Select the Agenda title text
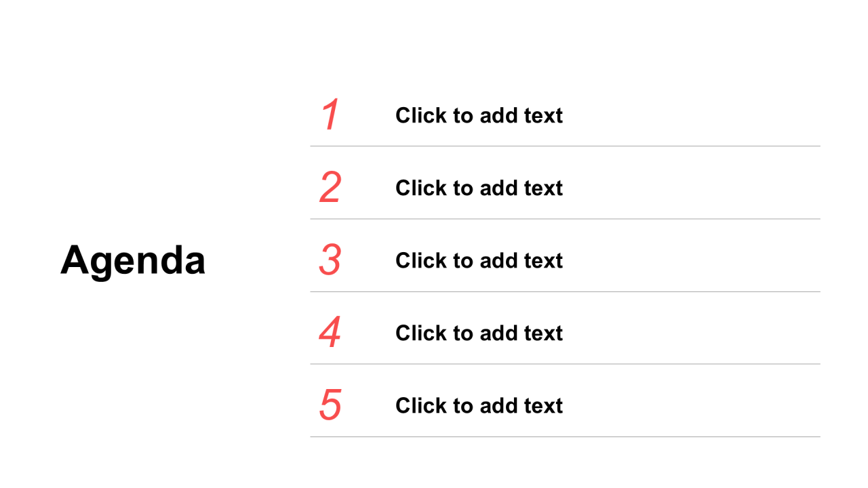 133,261
